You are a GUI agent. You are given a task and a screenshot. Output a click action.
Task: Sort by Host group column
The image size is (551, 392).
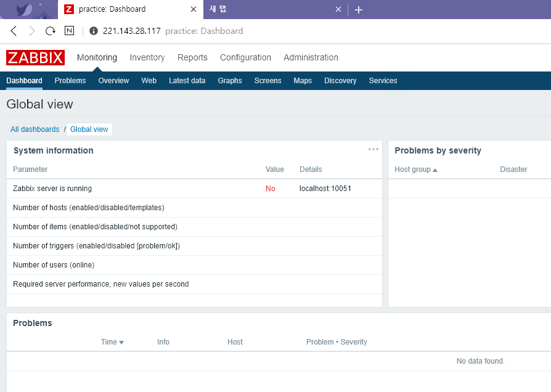coord(415,169)
